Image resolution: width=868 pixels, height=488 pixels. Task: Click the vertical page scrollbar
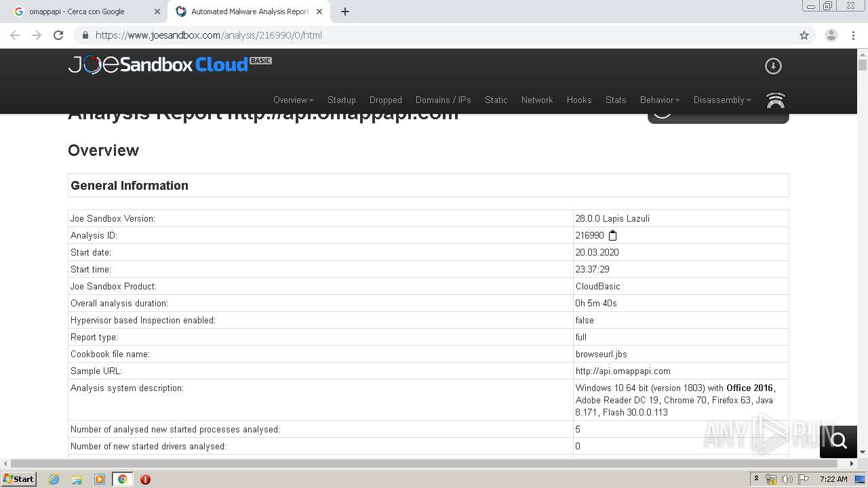(x=863, y=65)
